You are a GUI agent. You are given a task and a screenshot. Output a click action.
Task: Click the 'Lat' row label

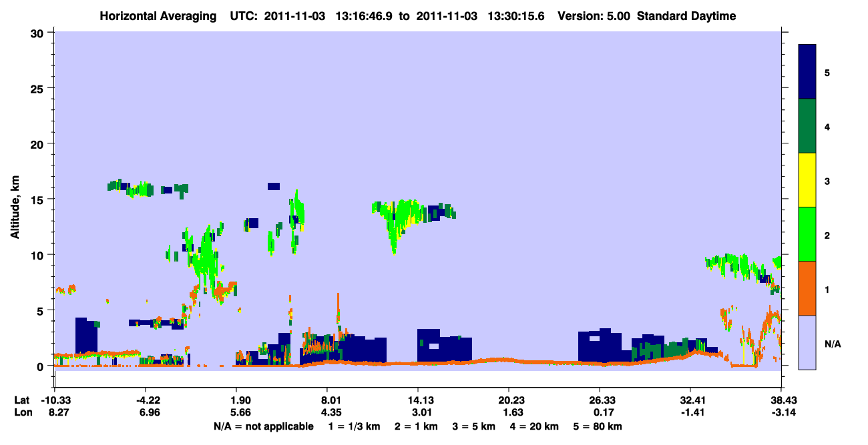[21, 400]
